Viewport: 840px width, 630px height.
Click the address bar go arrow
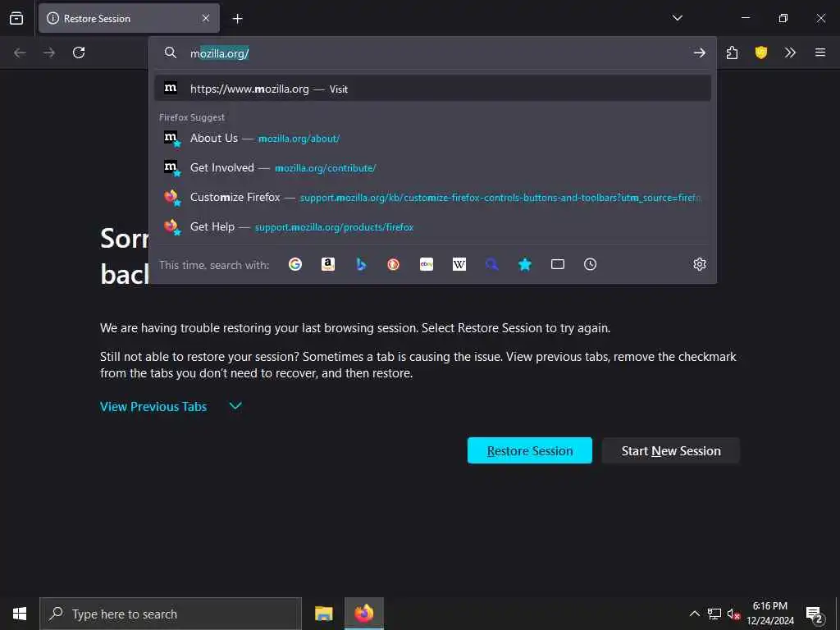point(699,52)
